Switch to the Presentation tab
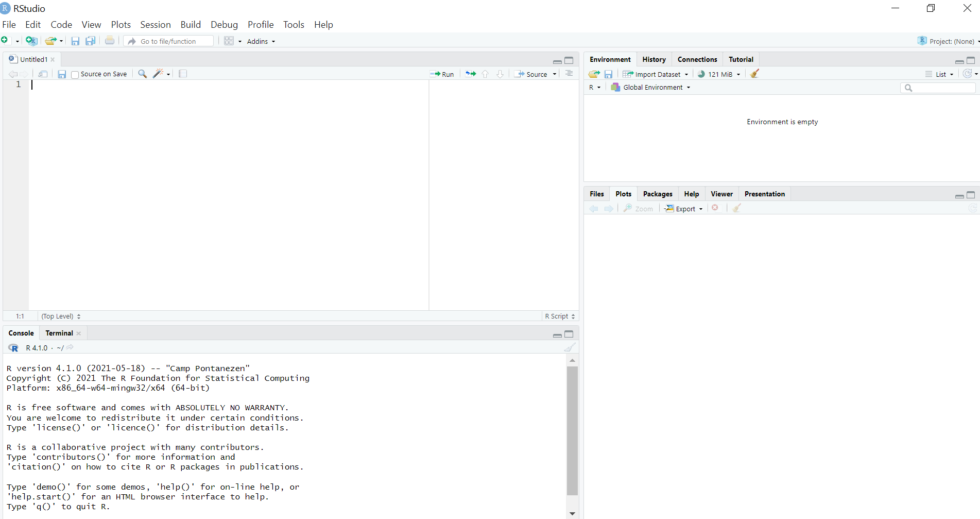Image resolution: width=980 pixels, height=519 pixels. [x=765, y=194]
